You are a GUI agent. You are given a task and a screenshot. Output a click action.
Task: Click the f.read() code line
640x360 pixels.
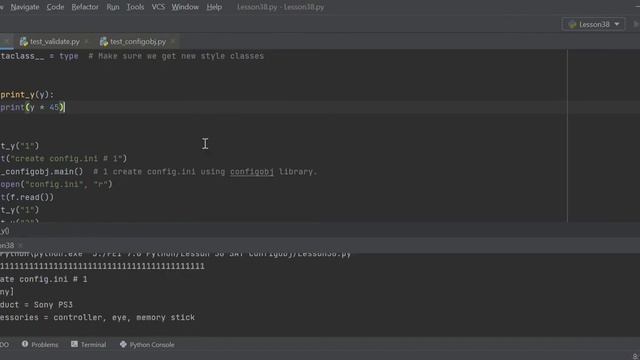(27, 198)
